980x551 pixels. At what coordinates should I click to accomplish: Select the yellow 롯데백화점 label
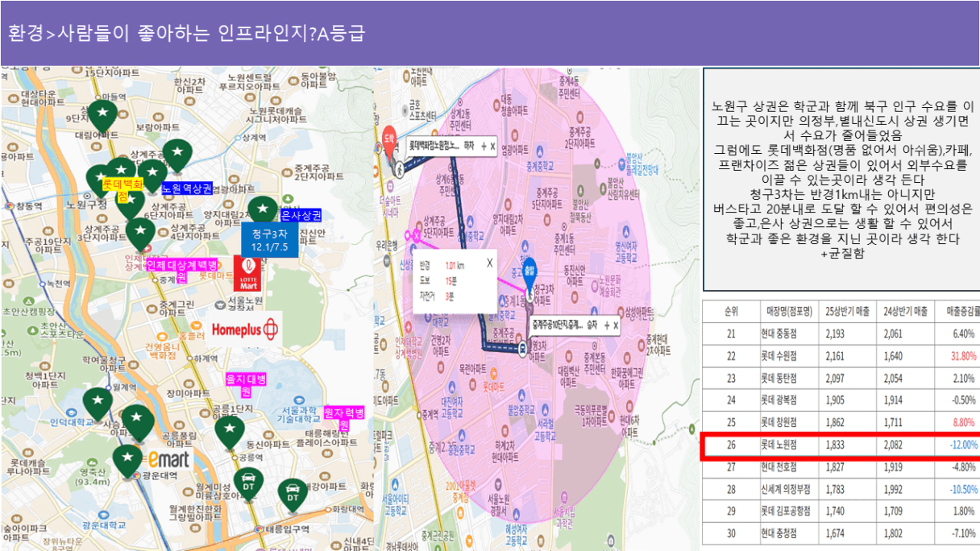pos(121,189)
